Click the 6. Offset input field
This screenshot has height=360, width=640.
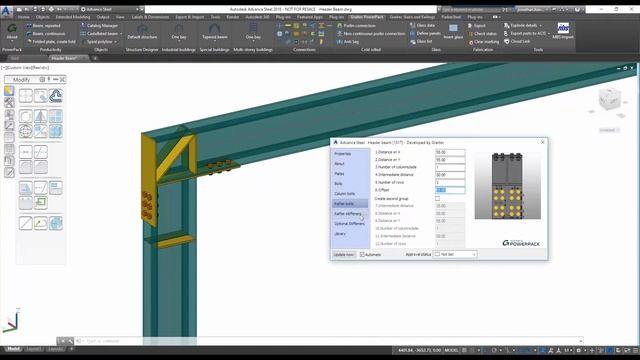coord(450,190)
